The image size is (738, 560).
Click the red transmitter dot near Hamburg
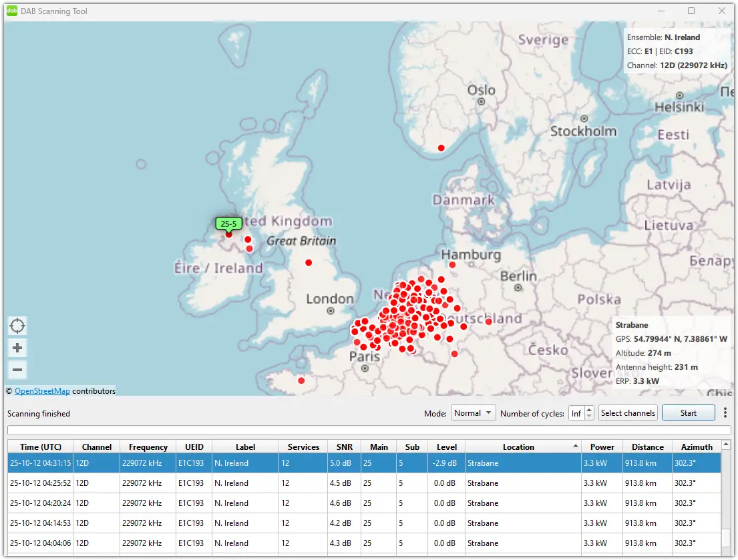[x=452, y=264]
